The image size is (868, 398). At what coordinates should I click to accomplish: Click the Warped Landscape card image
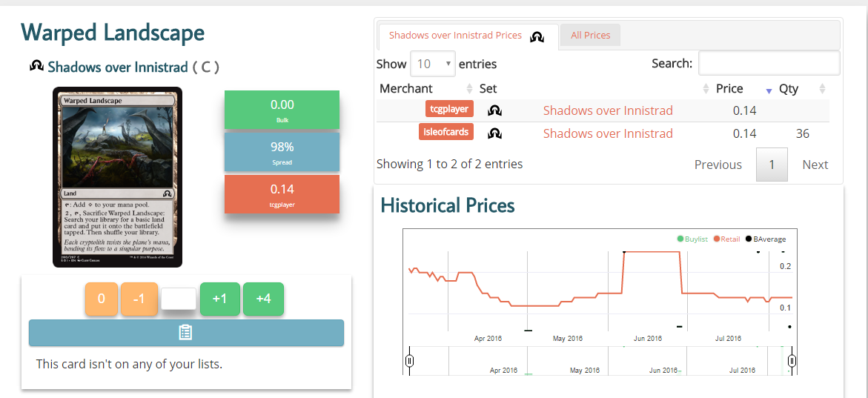click(x=117, y=177)
